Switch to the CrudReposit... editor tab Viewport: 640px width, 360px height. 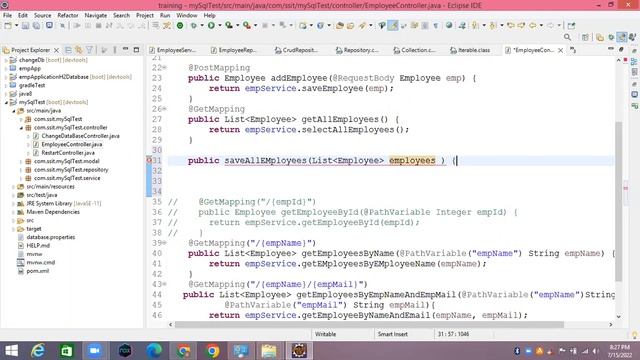[297, 50]
